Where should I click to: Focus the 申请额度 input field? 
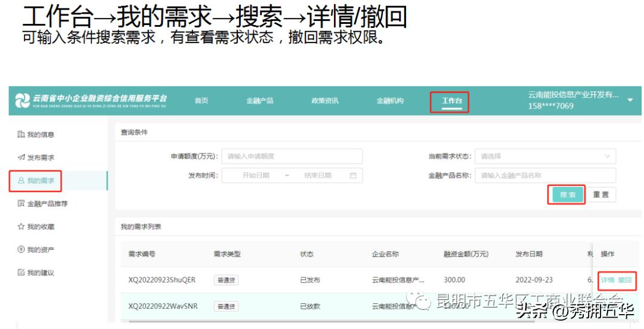click(292, 156)
